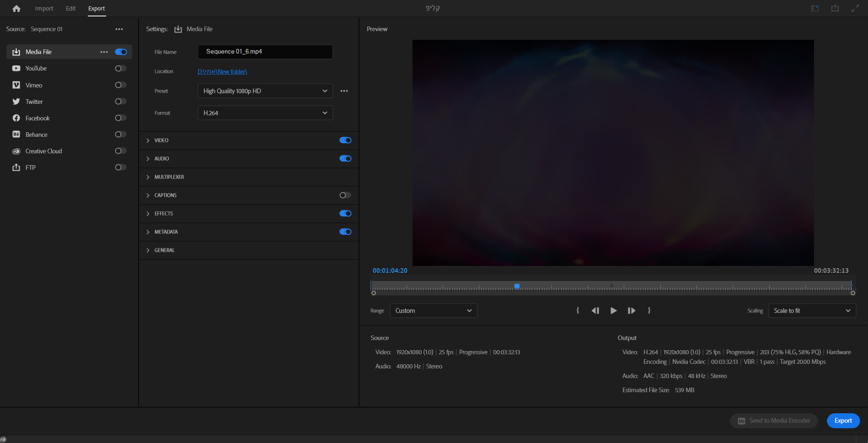Open the Import tab

point(44,8)
